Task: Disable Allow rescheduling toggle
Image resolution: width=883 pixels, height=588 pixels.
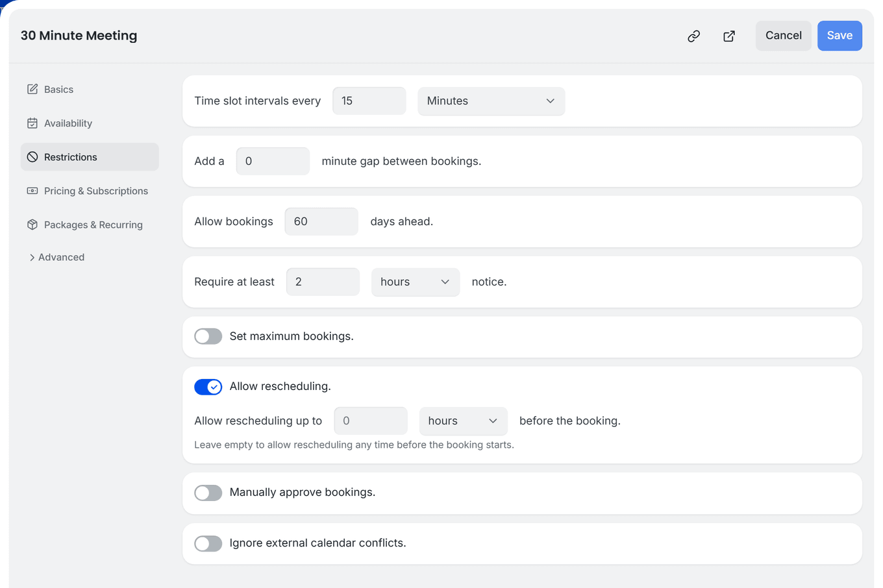Action: [x=208, y=387]
